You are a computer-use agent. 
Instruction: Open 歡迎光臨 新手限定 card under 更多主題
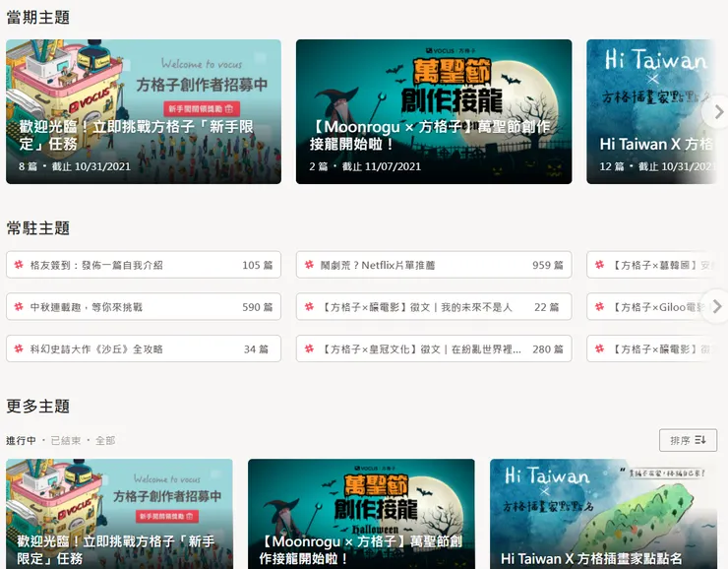(119, 514)
